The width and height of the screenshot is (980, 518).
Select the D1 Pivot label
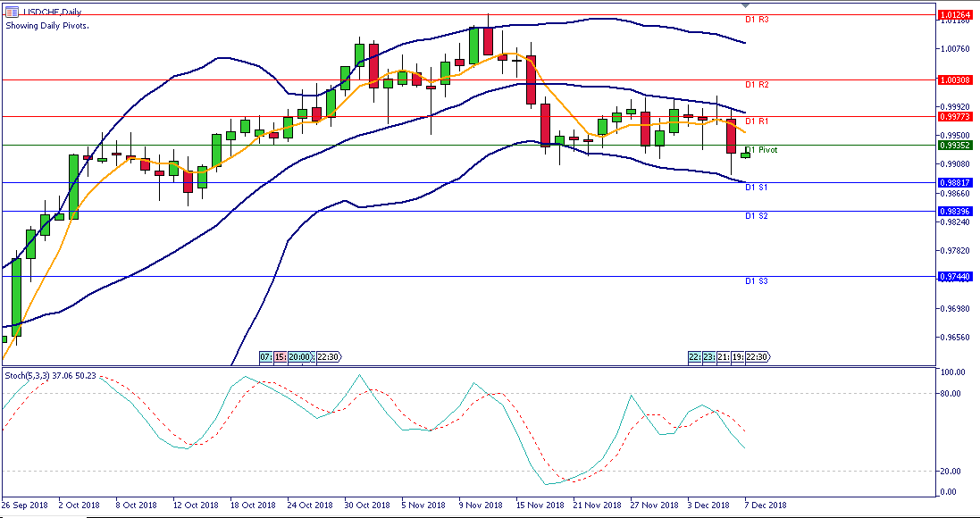(762, 150)
